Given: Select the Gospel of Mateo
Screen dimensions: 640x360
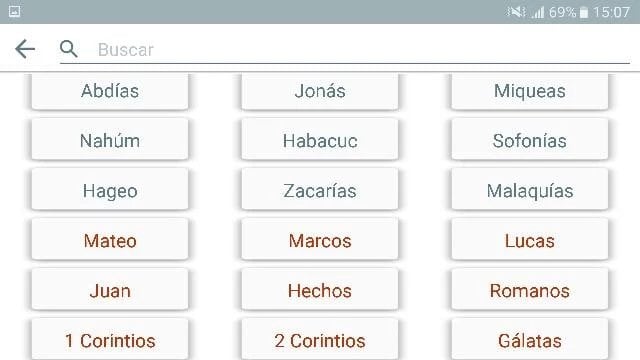Looking at the screenshot, I should coord(110,239).
